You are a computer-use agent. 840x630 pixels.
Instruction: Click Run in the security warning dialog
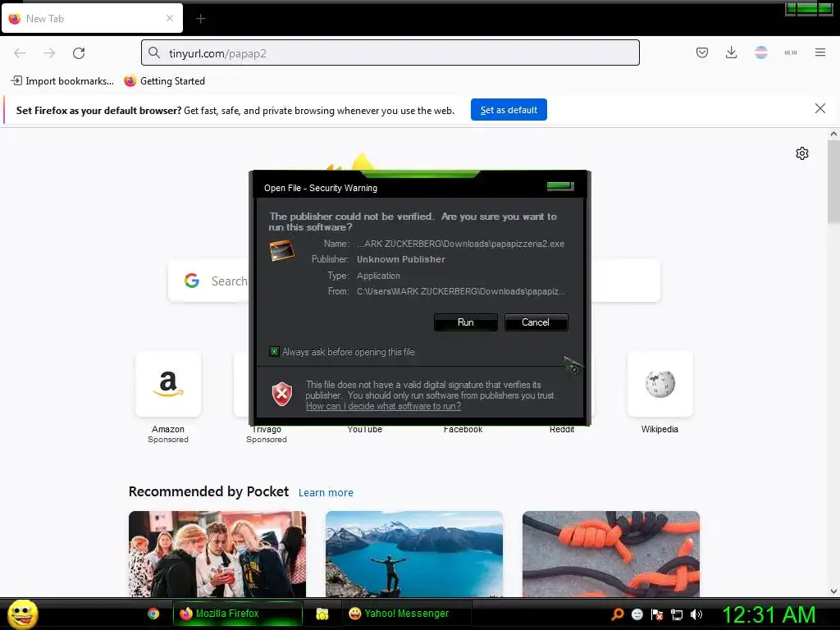(466, 322)
